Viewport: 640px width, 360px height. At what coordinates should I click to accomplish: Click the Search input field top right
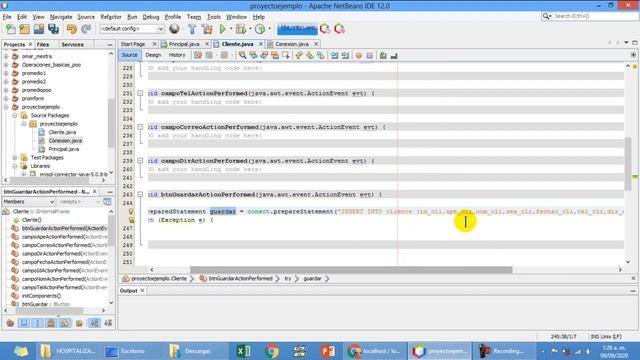tap(594, 16)
